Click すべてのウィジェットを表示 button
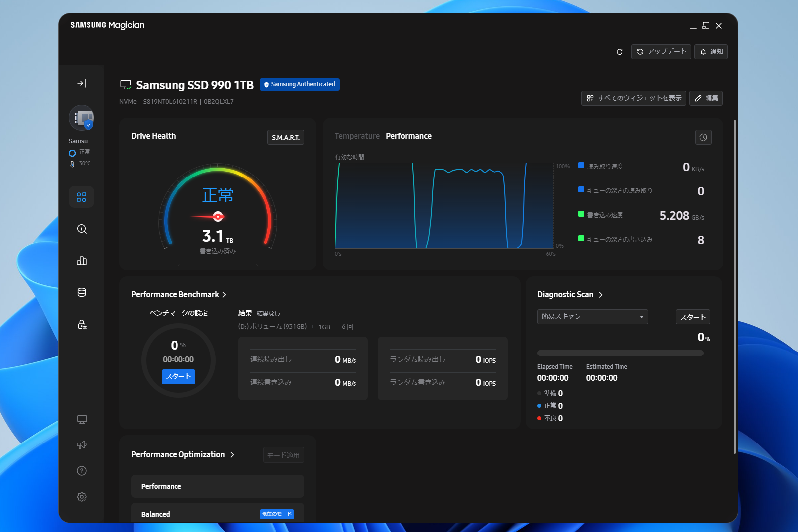 click(x=633, y=98)
